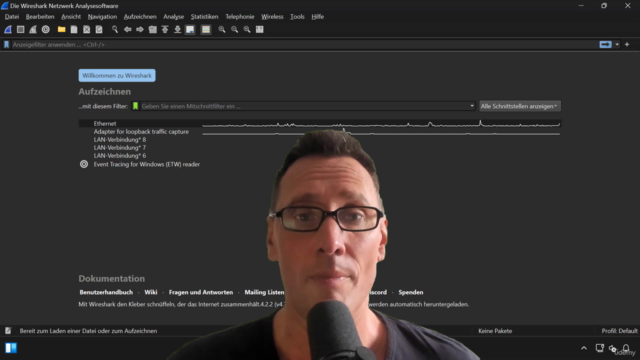Start capturing packets with the shark fin icon

(x=8, y=29)
